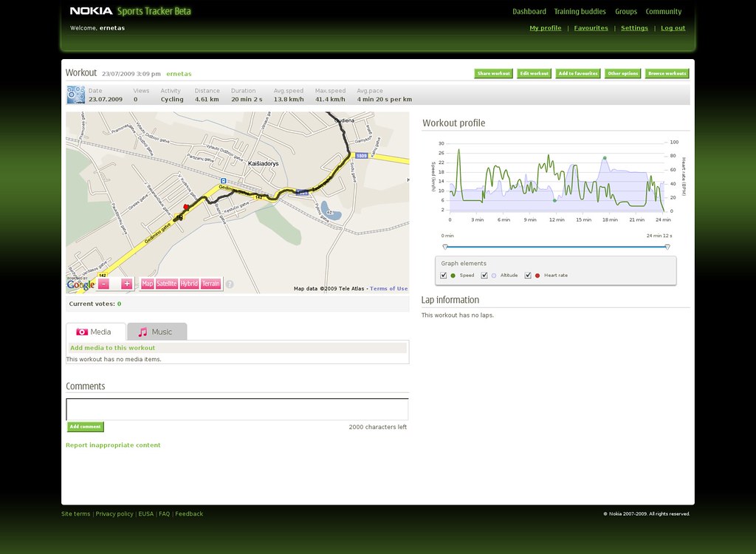Open the Groups menu item

pos(626,12)
